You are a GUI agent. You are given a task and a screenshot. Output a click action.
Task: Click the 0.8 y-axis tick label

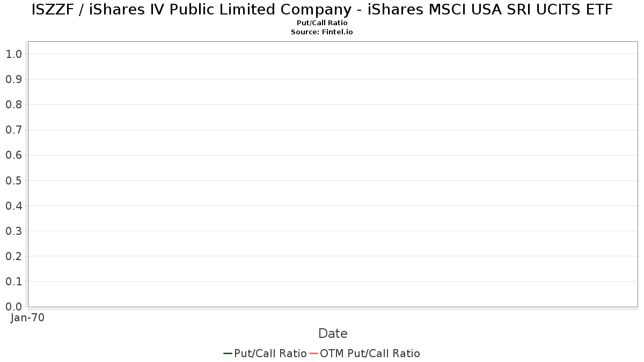click(13, 105)
